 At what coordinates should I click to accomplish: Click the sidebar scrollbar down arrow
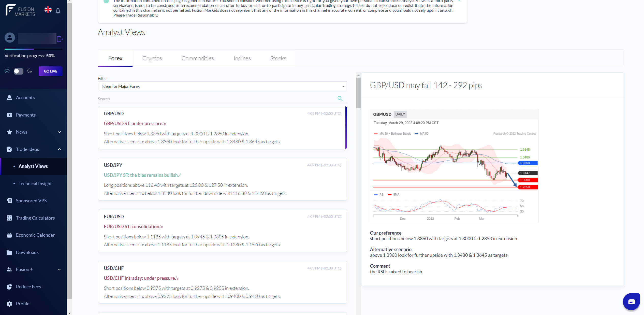pos(69,313)
